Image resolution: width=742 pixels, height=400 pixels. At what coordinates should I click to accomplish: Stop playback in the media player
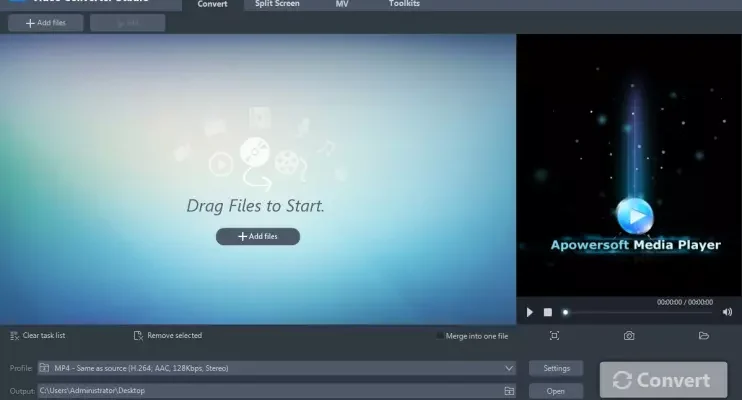(548, 312)
